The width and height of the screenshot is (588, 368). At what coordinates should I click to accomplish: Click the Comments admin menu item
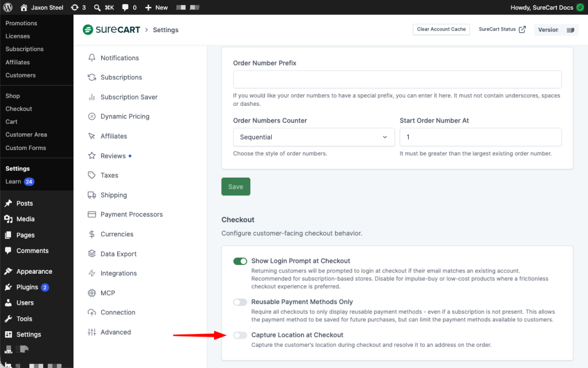32,251
